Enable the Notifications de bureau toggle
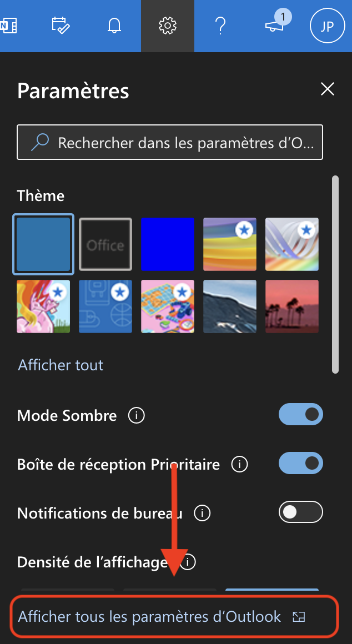The width and height of the screenshot is (352, 644). pyautogui.click(x=300, y=512)
